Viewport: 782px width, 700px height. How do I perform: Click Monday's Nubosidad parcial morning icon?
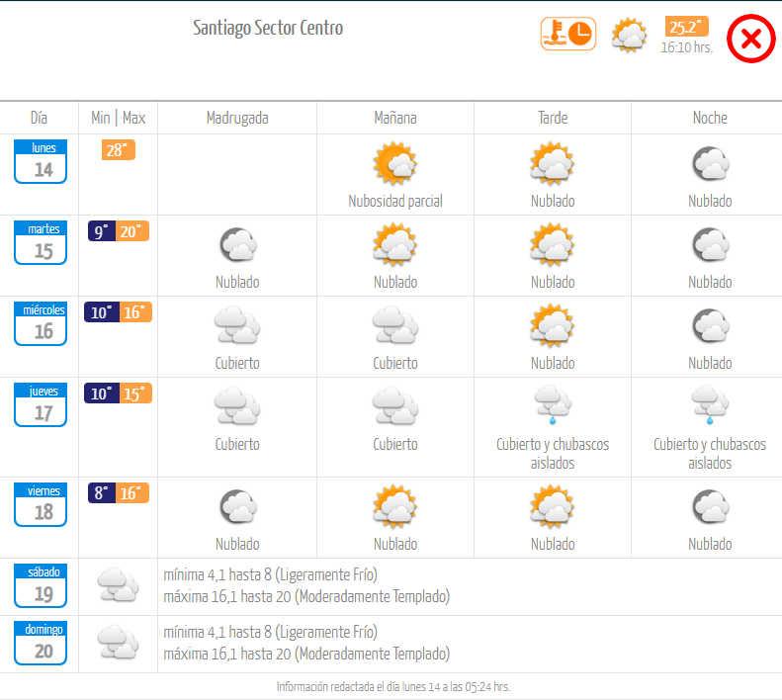[x=395, y=163]
